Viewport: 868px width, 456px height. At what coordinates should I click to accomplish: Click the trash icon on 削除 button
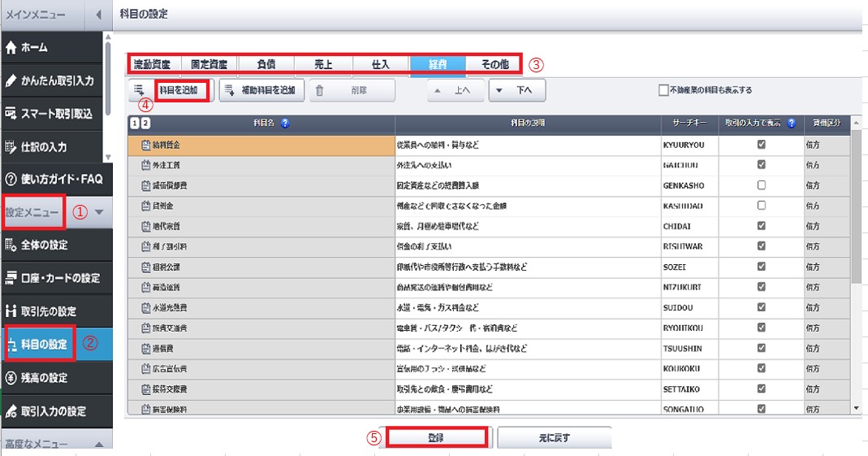tap(319, 90)
